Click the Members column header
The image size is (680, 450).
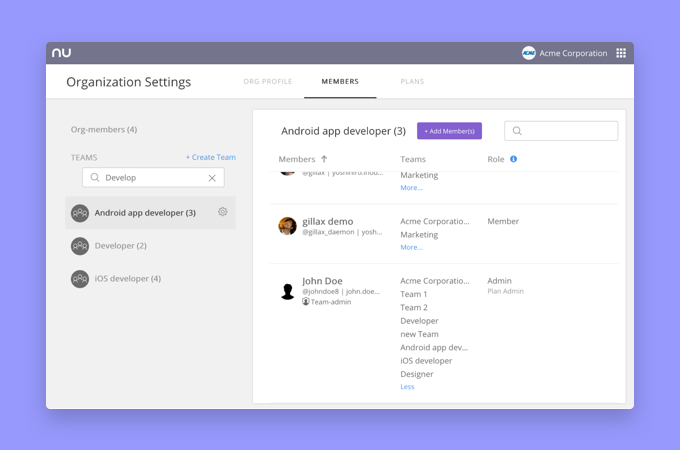point(297,159)
